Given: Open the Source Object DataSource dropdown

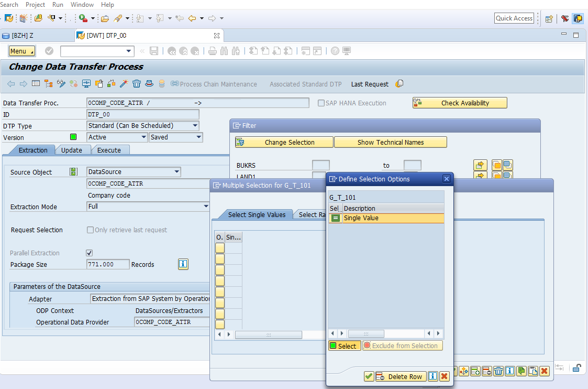Looking at the screenshot, I should coord(176,171).
